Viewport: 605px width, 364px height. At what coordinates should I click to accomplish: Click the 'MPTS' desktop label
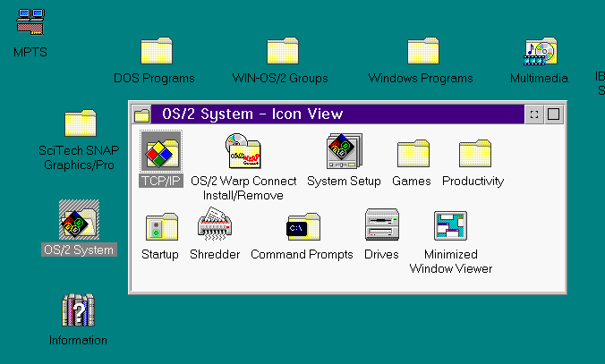30,52
